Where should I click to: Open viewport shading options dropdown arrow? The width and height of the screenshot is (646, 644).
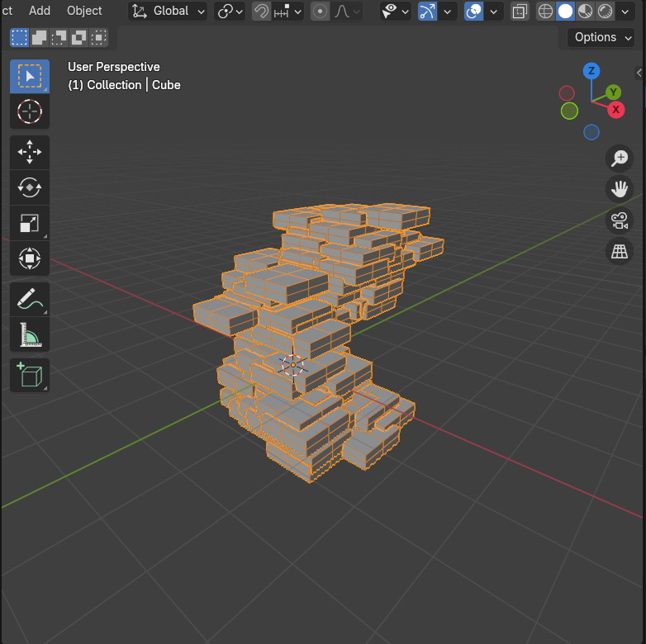pyautogui.click(x=625, y=11)
